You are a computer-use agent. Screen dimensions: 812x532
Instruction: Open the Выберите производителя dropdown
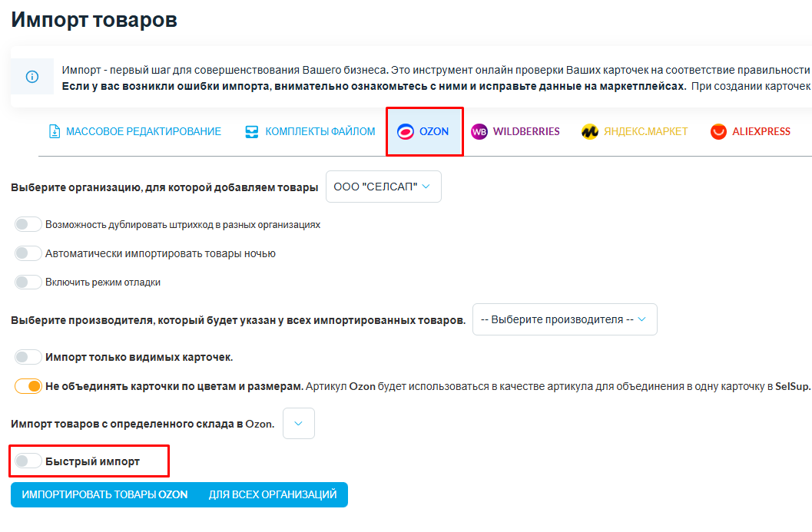pyautogui.click(x=565, y=319)
